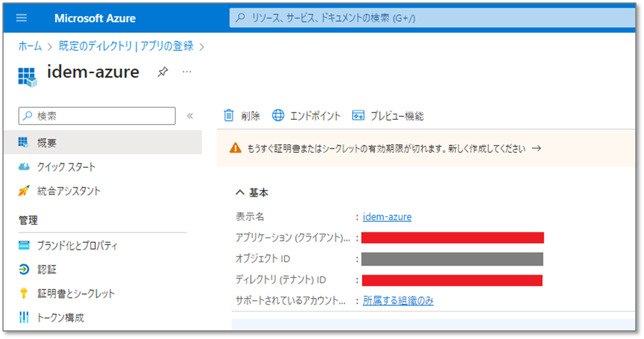The height and width of the screenshot is (339, 644).
Task: Click the ディレクトリ (テナント) ID label
Action: [x=281, y=280]
